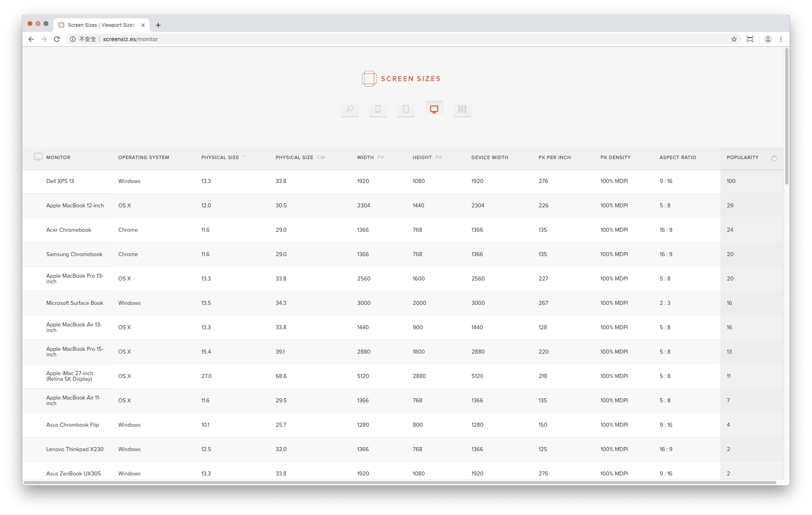Image resolution: width=812 pixels, height=515 pixels.
Task: Click the Popularity sort arrow
Action: (774, 158)
